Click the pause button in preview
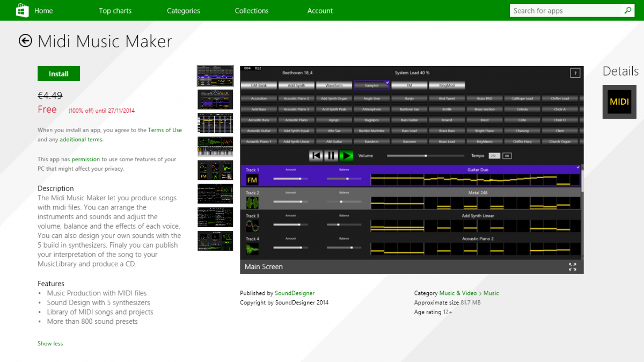Screen dimensions: 644x362 [331, 156]
